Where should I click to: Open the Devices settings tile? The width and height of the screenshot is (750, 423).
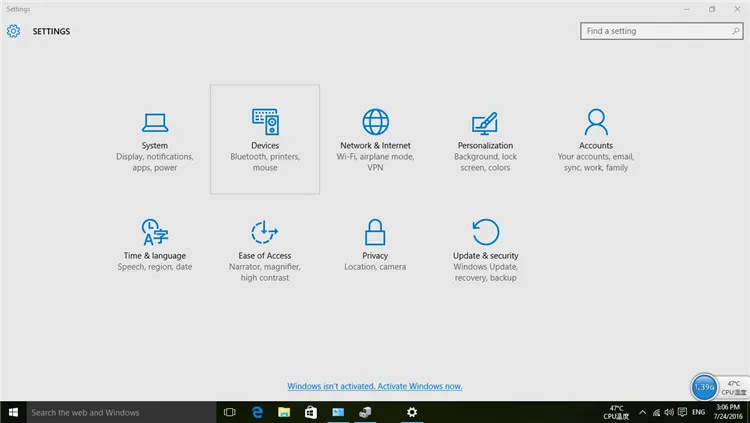(265, 140)
